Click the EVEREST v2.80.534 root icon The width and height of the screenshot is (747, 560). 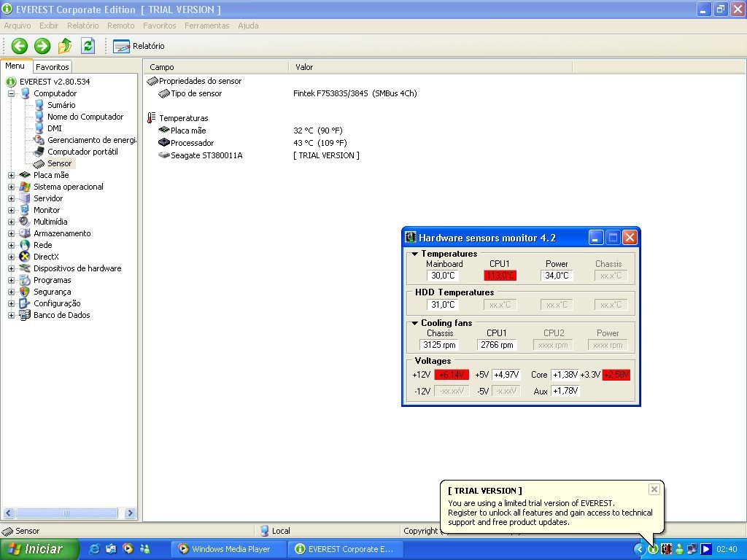11,82
